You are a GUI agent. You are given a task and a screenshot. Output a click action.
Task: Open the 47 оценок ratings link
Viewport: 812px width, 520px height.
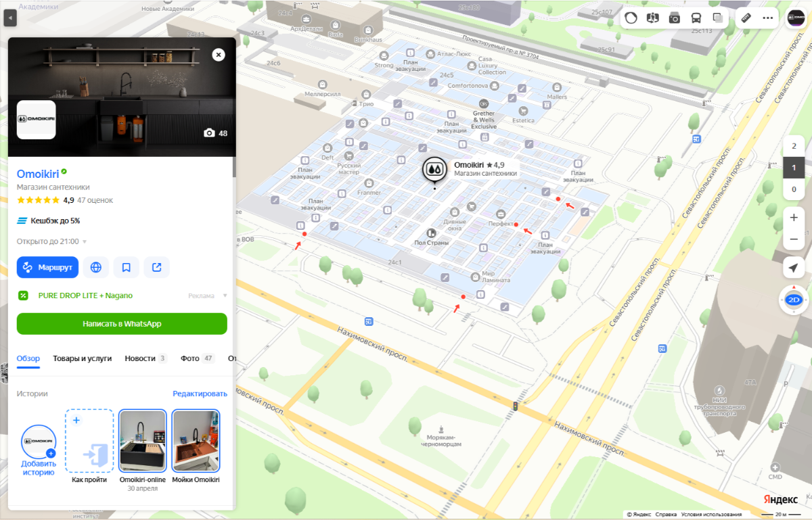(95, 200)
